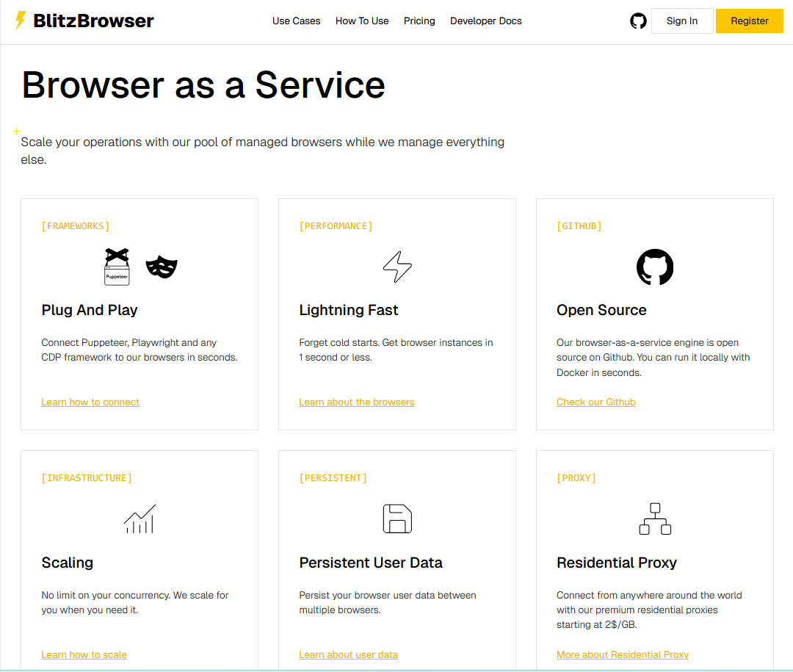Follow the Learn about the browsers link
Image resolution: width=793 pixels, height=672 pixels.
point(357,402)
